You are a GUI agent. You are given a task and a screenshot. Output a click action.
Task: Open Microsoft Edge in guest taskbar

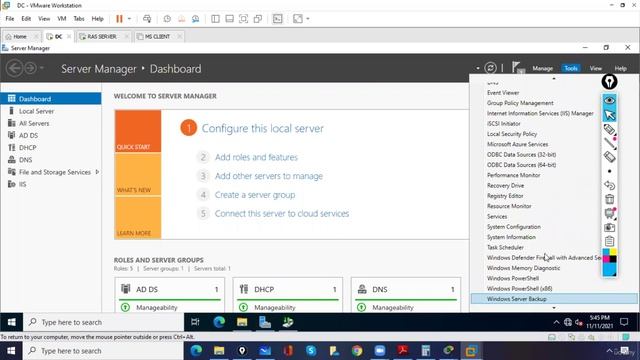click(219, 322)
